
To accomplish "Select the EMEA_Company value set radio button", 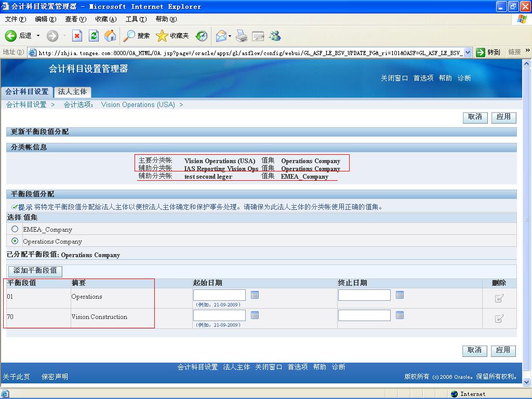I will 15,229.
